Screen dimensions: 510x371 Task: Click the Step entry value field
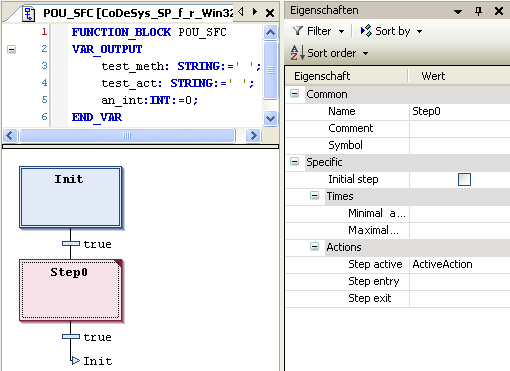pyautogui.click(x=460, y=281)
